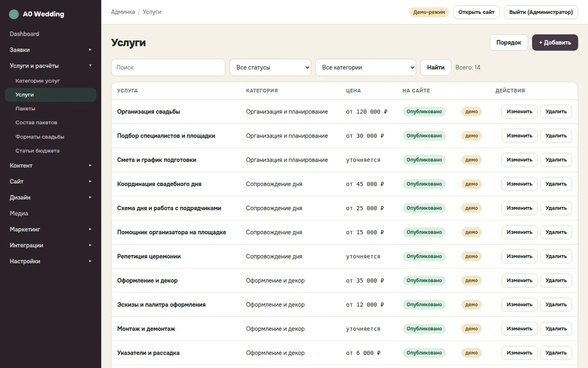
Task: Expand the Маркетинг sidebar section
Action: pyautogui.click(x=50, y=229)
